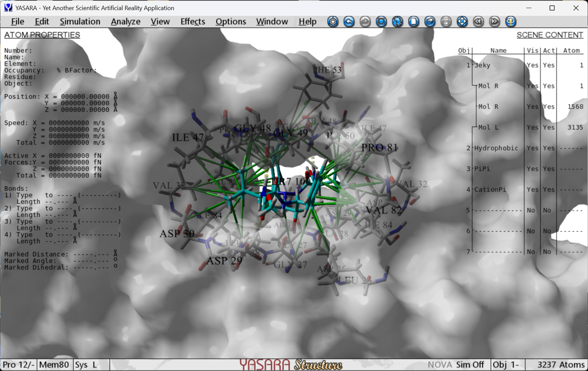Toggle Vis for Mol R with atom 1568

[532, 107]
